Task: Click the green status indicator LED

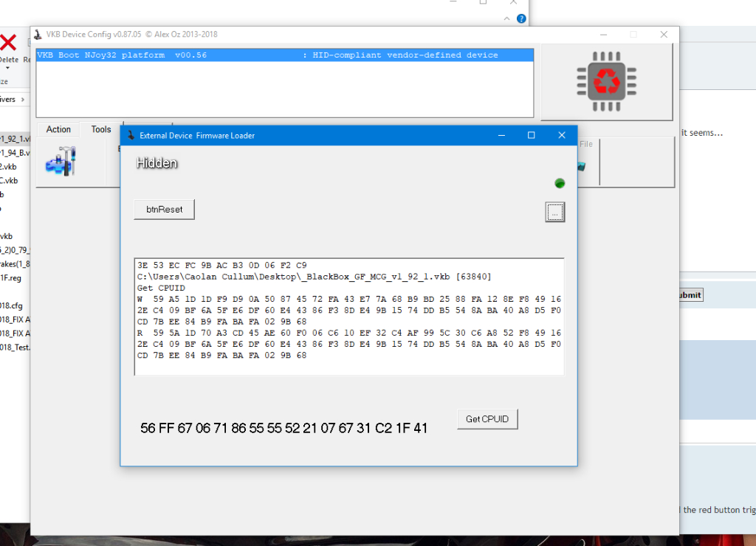Action: point(560,183)
